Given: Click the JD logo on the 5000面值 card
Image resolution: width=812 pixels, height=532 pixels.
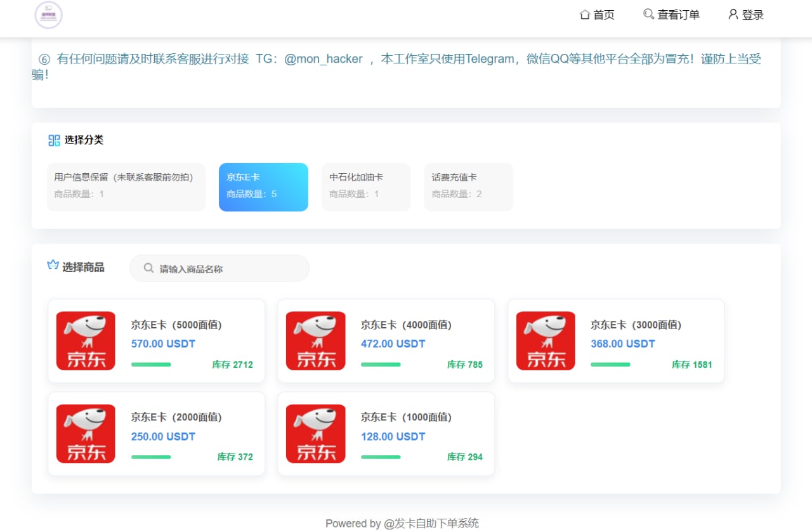Looking at the screenshot, I should coord(86,341).
